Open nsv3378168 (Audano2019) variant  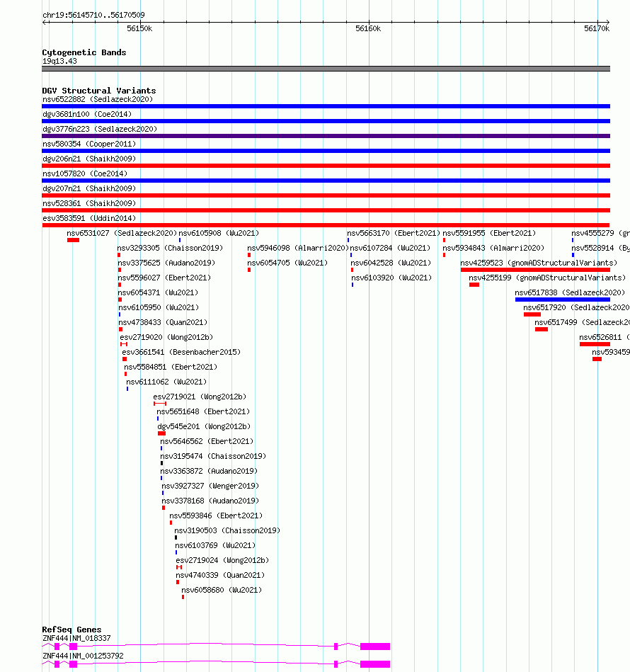tap(210, 501)
